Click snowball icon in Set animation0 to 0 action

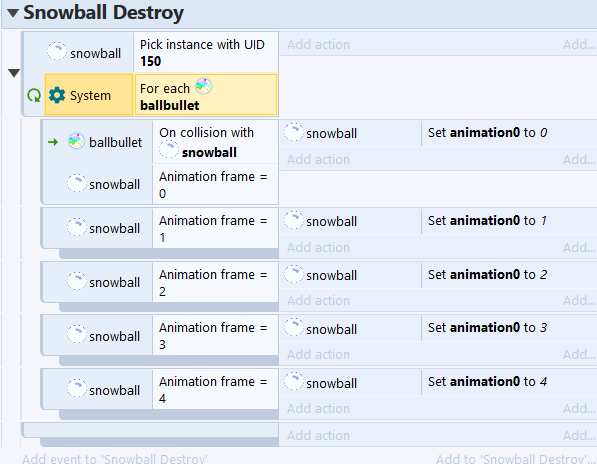(x=294, y=132)
